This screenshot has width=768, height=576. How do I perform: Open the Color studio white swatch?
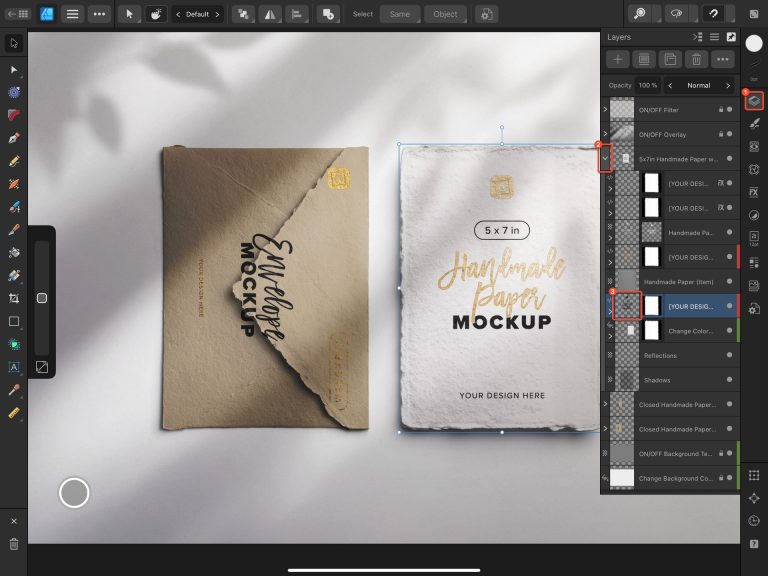point(754,44)
